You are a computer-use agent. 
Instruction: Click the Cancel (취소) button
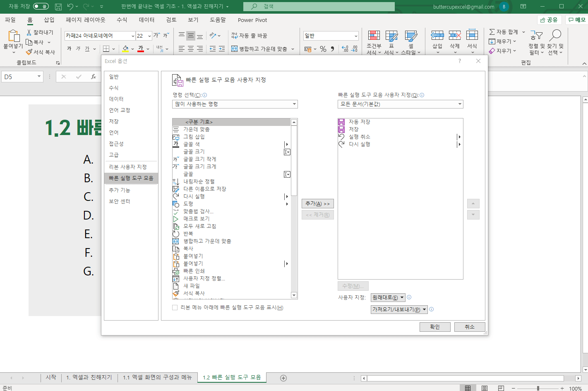470,327
